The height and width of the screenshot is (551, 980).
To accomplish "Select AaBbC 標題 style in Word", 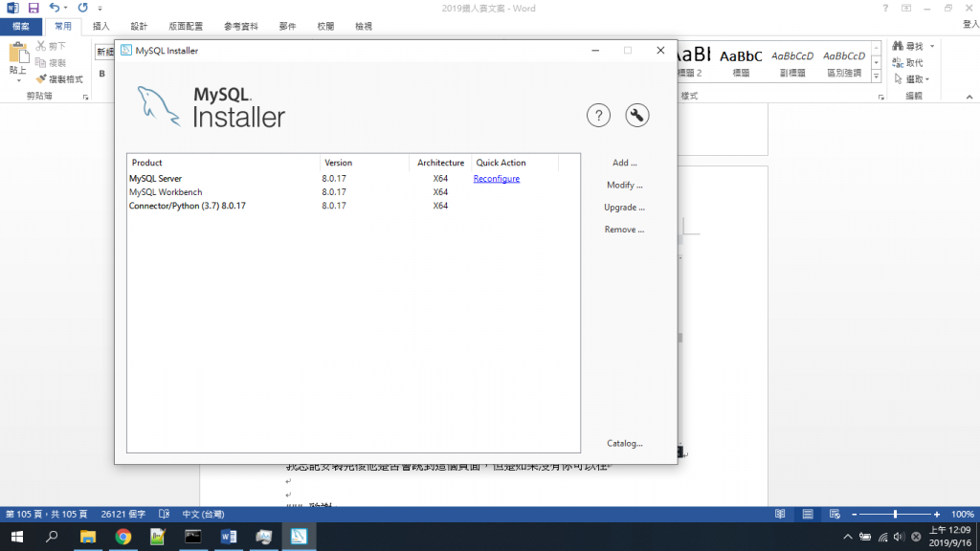I will pyautogui.click(x=741, y=62).
